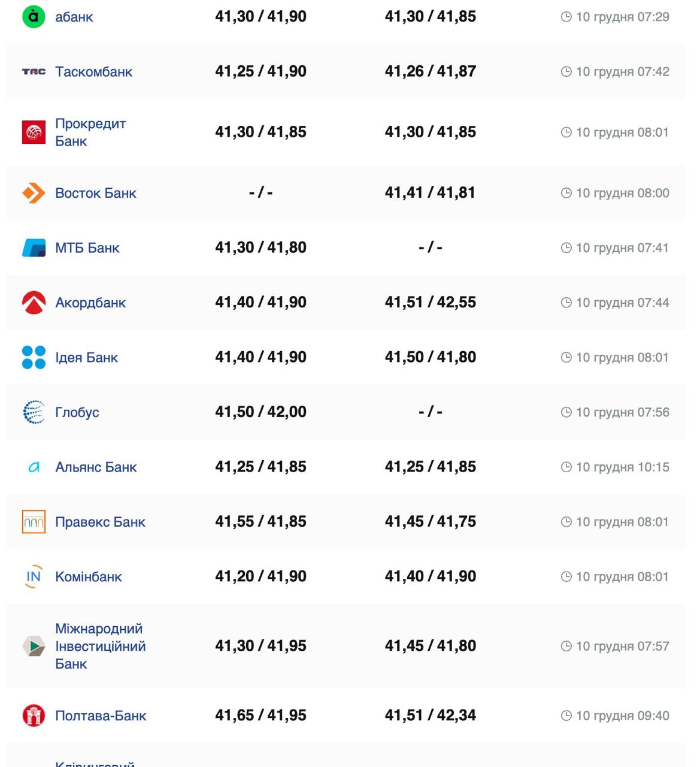
Task: Click the Альянс Банк 10:15 update time
Action: click(622, 467)
